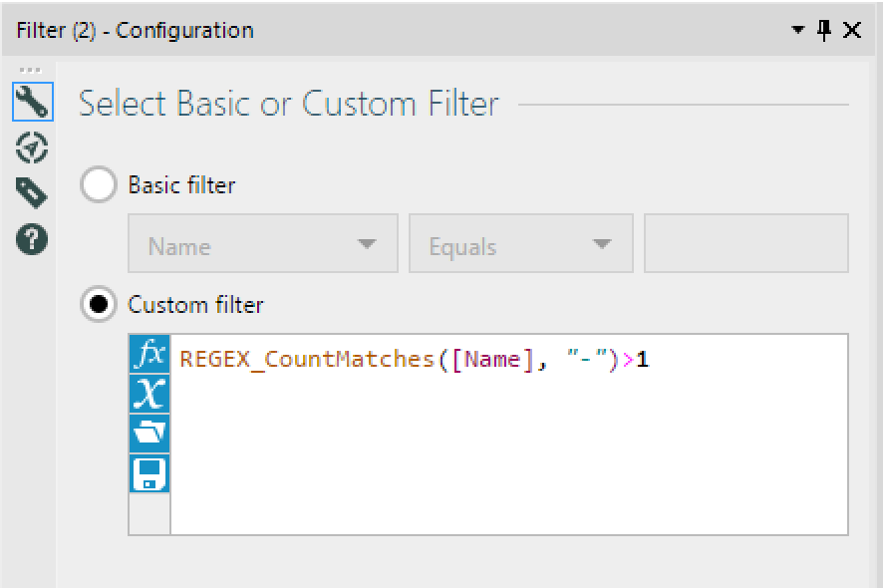This screenshot has height=588, width=883.
Task: Open Columns and Constants X icon
Action: 149,394
